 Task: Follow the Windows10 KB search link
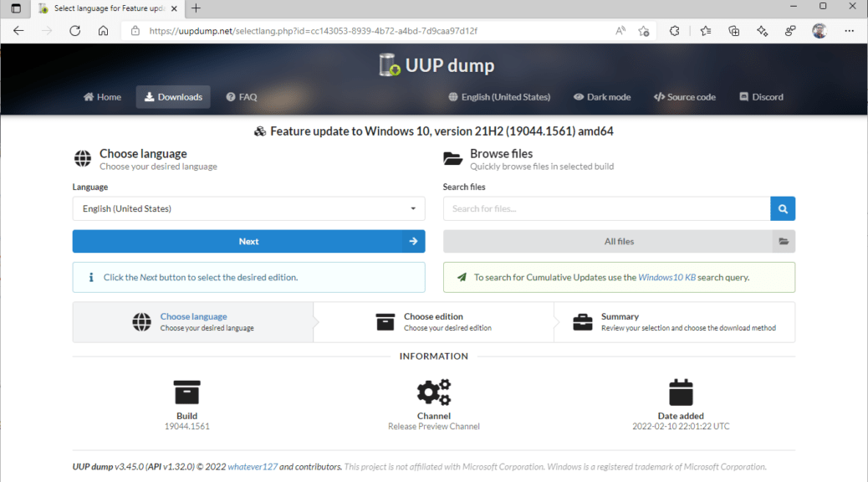click(666, 277)
